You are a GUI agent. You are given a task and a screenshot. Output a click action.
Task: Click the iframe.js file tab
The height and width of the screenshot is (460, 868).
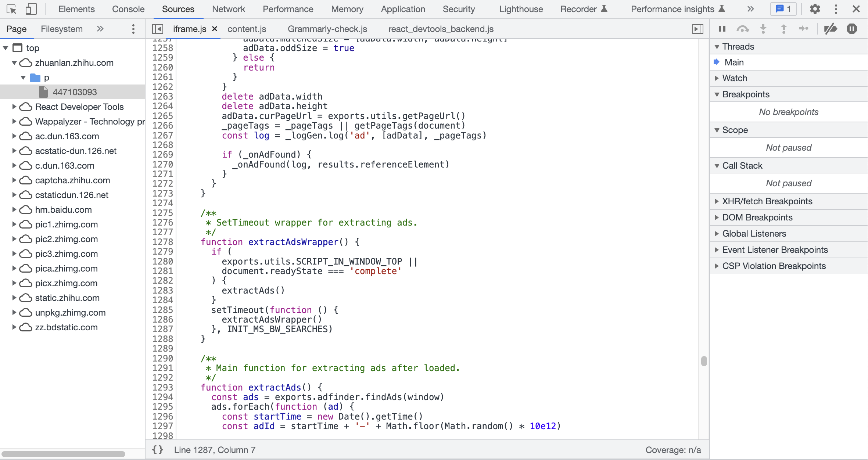pyautogui.click(x=190, y=29)
